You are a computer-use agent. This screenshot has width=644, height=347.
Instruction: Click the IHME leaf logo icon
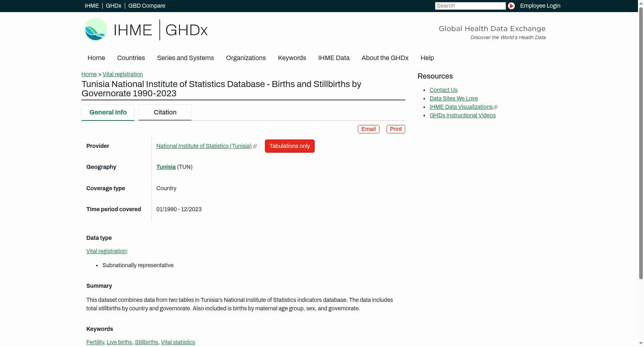[95, 30]
